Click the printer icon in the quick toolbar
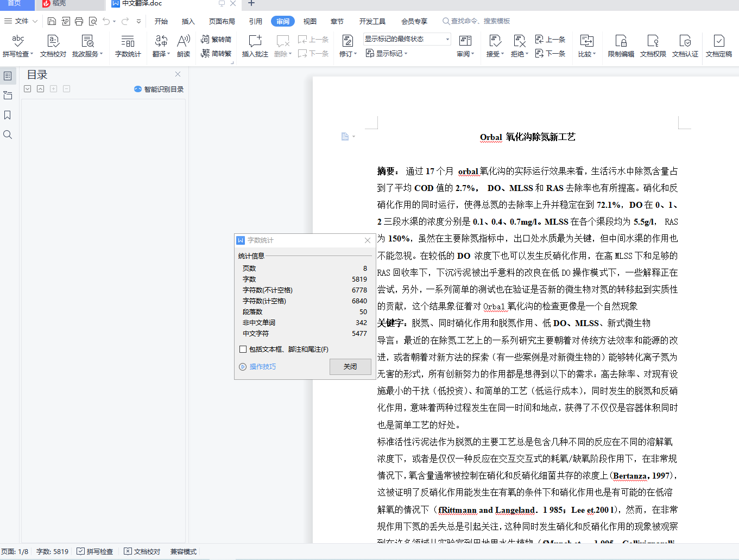 pyautogui.click(x=79, y=21)
